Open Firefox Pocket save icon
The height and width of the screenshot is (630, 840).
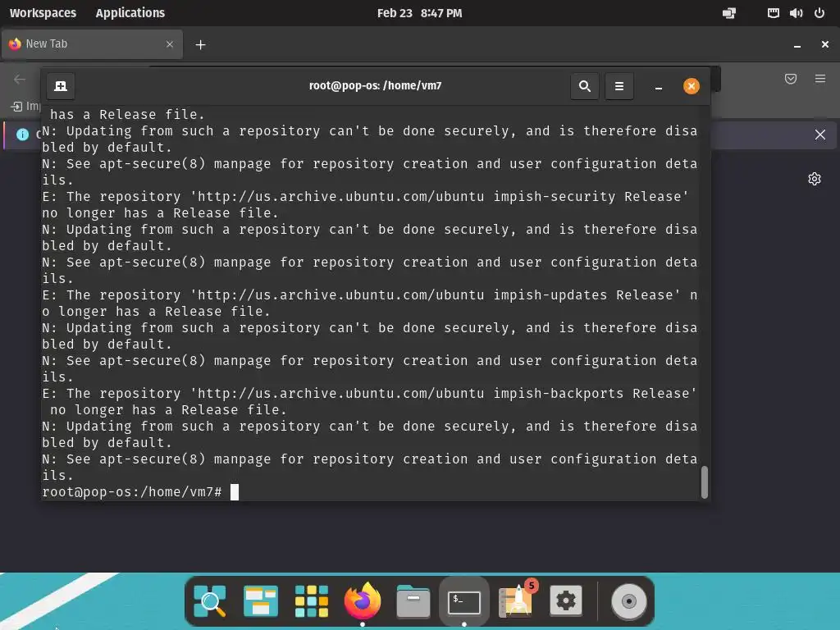coord(790,80)
